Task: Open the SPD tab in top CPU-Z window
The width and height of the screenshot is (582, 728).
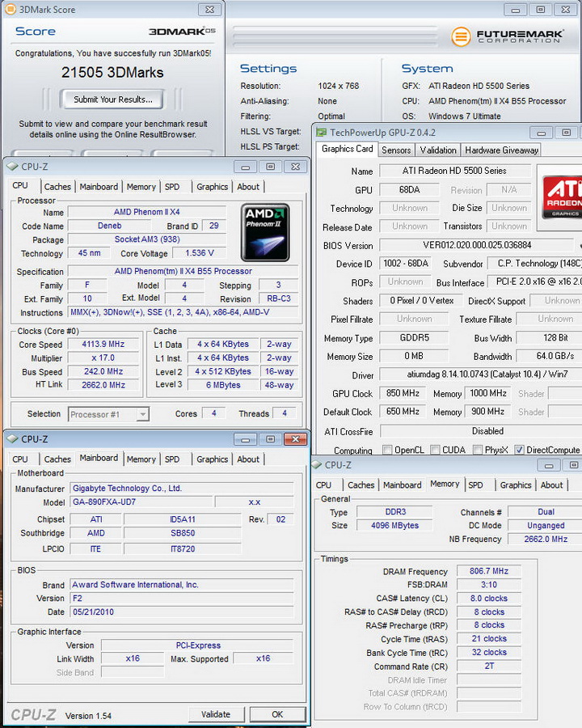Action: 172,187
